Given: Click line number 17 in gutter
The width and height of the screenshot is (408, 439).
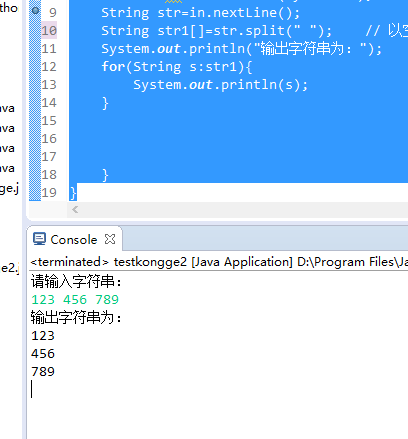Looking at the screenshot, I should pos(49,157).
